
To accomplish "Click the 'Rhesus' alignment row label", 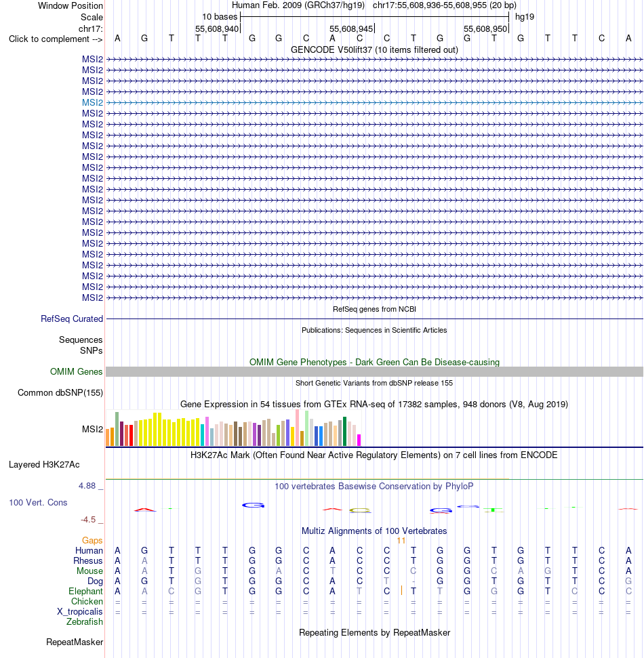I will click(87, 560).
